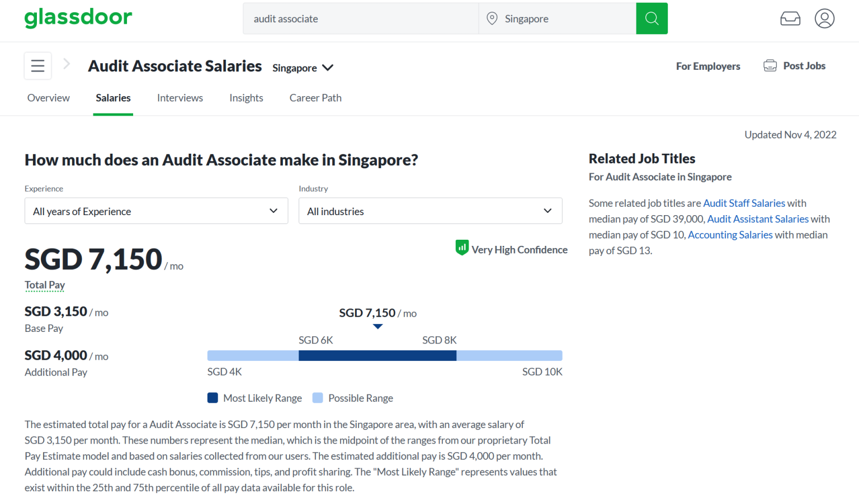Click the large SGD 7,150 total pay figure
The width and height of the screenshot is (859, 504).
[x=93, y=259]
